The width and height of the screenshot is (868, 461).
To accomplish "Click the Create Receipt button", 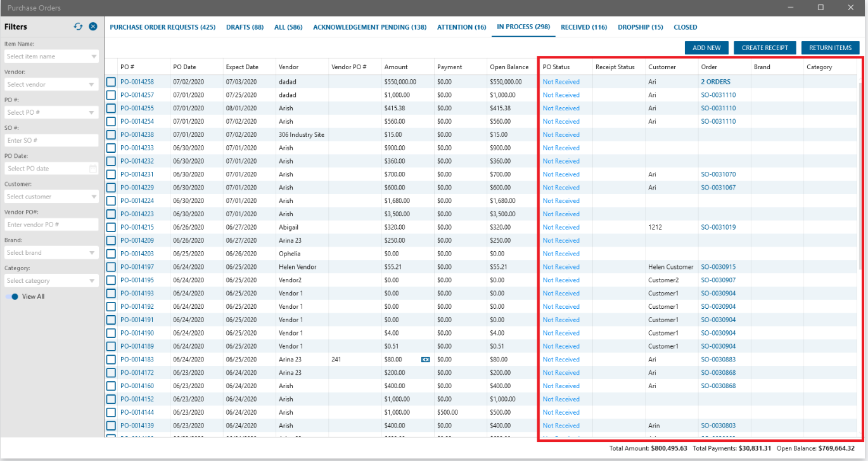I will tap(765, 48).
